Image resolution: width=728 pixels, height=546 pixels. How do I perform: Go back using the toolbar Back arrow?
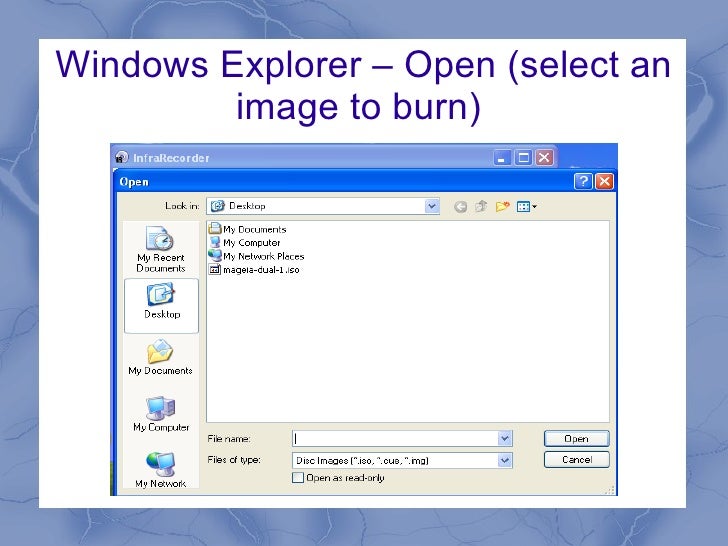460,207
